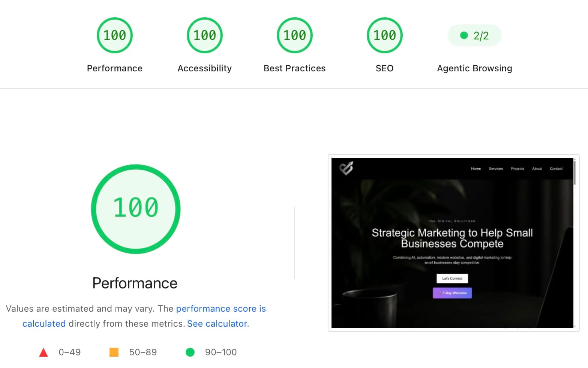The width and height of the screenshot is (588, 368).
Task: Click the green circle 90–100 legend icon
Action: pos(190,352)
